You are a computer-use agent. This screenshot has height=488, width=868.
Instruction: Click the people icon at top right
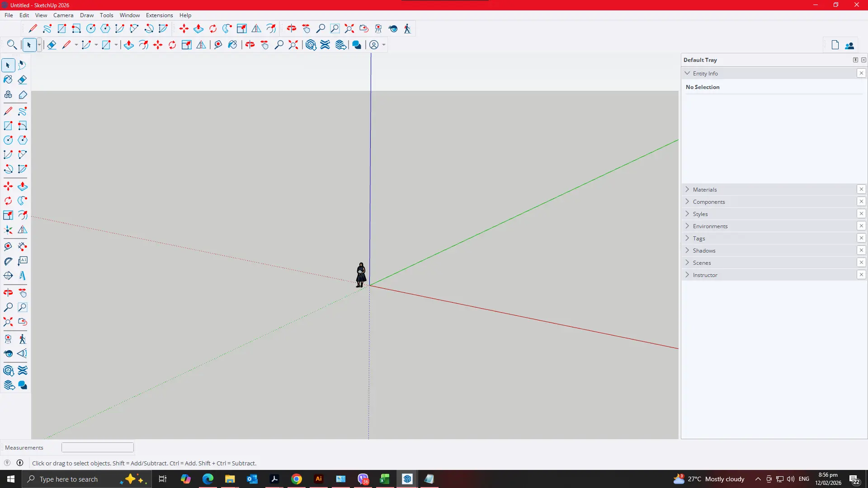pyautogui.click(x=849, y=45)
